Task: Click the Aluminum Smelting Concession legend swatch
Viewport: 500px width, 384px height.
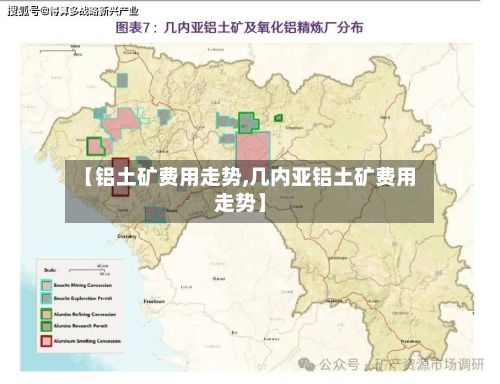Action: point(46,341)
